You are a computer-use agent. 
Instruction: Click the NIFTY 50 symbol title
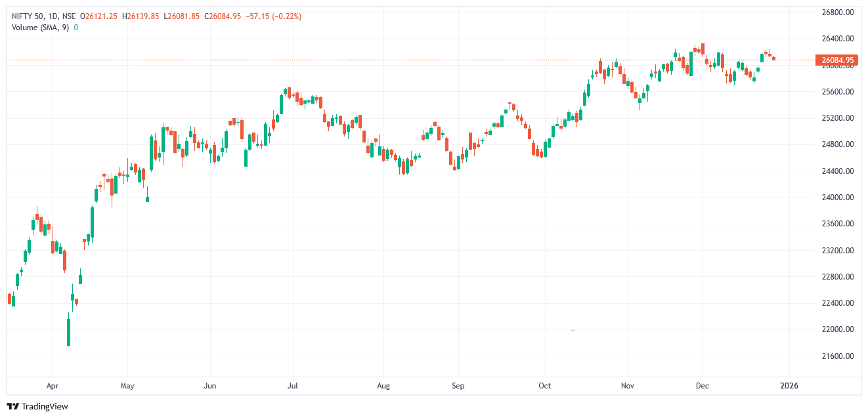pos(32,16)
